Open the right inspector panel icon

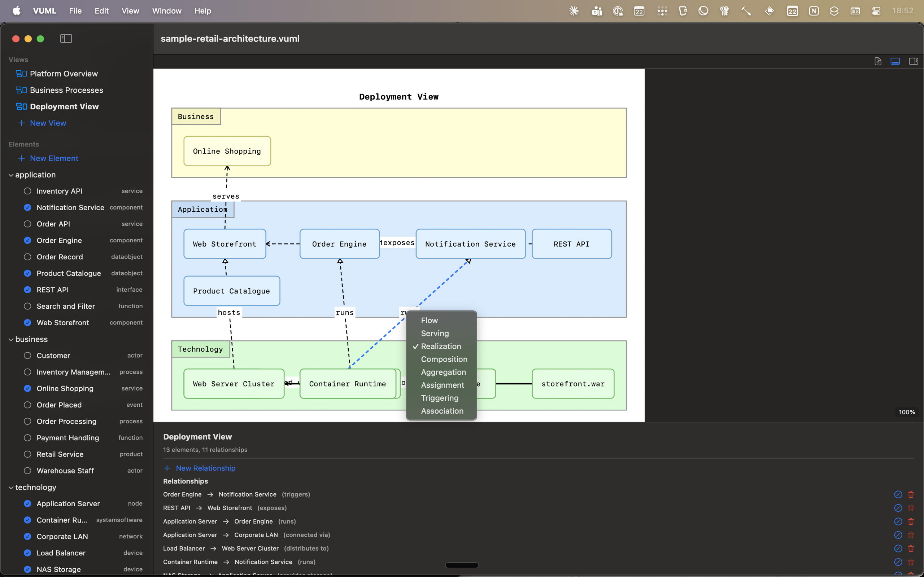click(x=914, y=61)
